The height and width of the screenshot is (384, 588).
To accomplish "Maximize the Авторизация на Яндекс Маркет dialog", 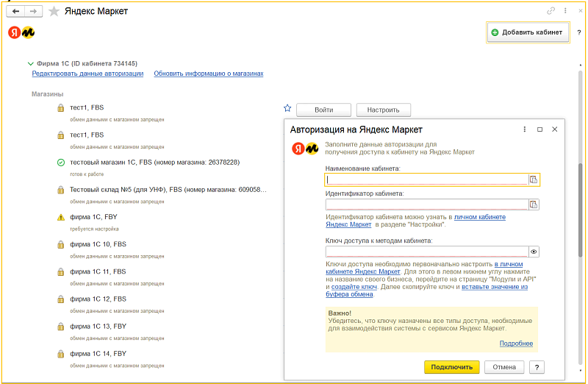I will coord(539,129).
